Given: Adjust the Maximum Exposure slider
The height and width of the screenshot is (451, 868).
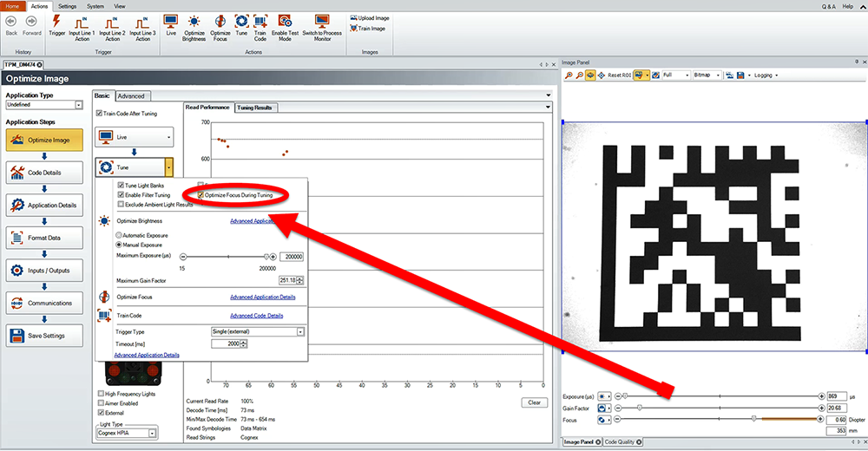Looking at the screenshot, I should (x=266, y=257).
